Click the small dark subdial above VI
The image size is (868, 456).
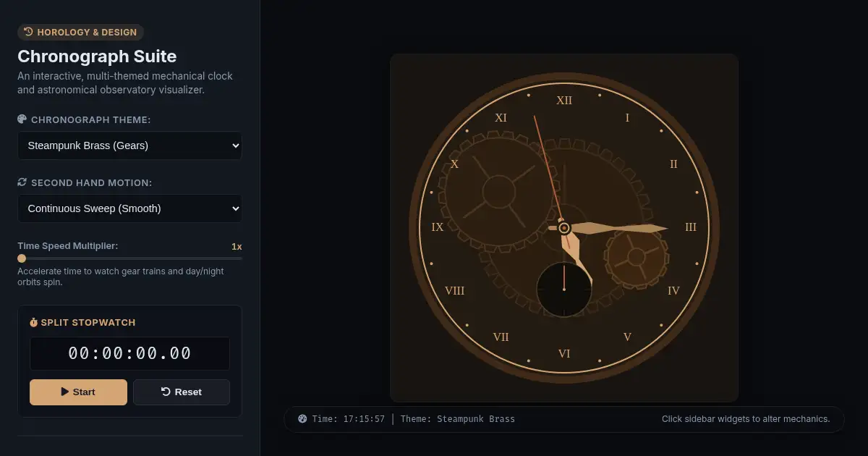(x=564, y=290)
